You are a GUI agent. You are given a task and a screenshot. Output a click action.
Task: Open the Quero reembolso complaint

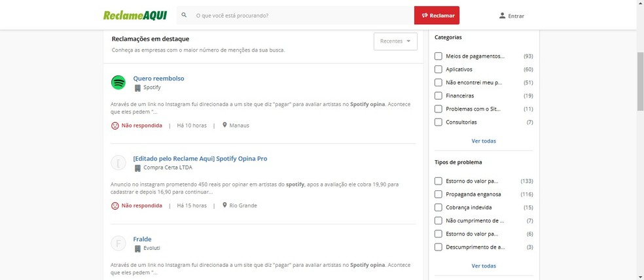[158, 78]
